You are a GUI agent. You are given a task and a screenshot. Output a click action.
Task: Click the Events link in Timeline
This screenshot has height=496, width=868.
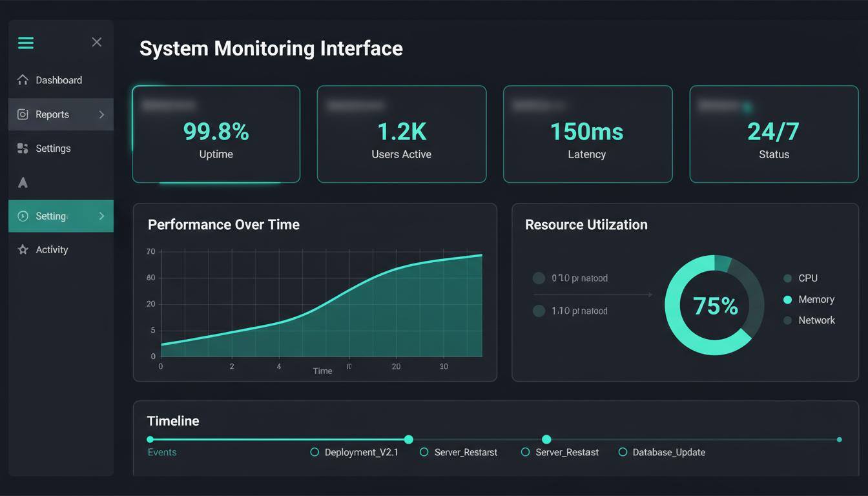point(162,452)
